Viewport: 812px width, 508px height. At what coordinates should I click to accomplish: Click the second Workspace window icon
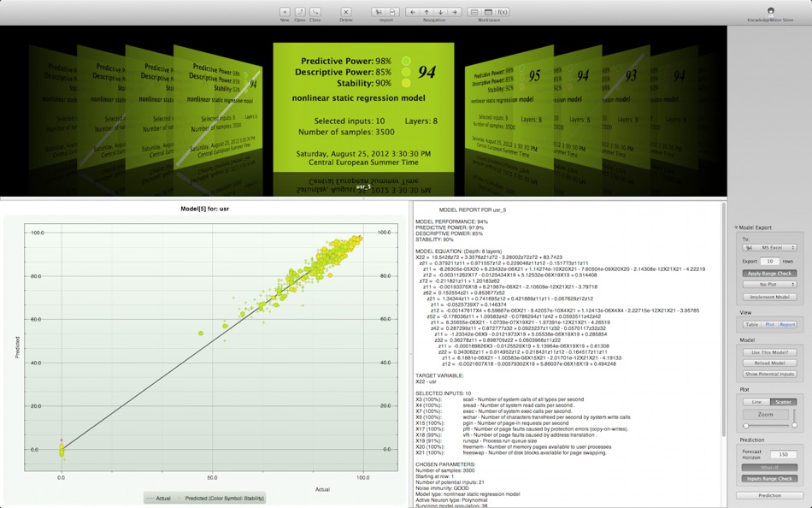tap(488, 11)
